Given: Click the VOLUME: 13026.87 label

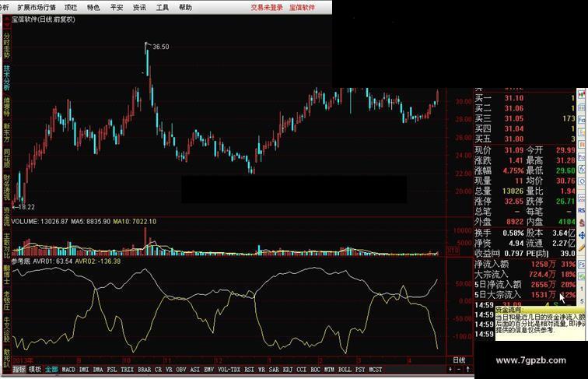Looking at the screenshot, I should pyautogui.click(x=40, y=221).
